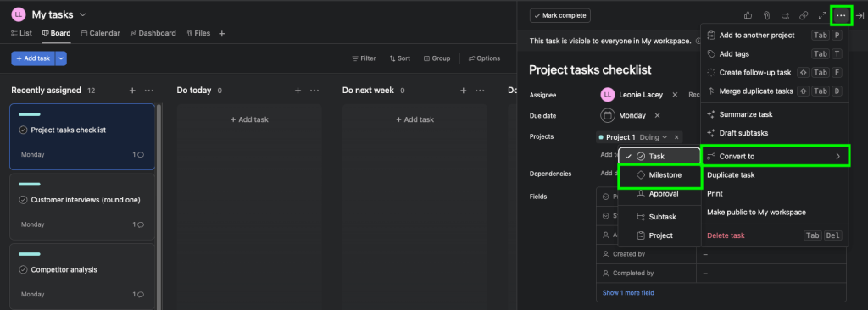
Task: Expand the Convert to submenu
Action: tap(775, 156)
